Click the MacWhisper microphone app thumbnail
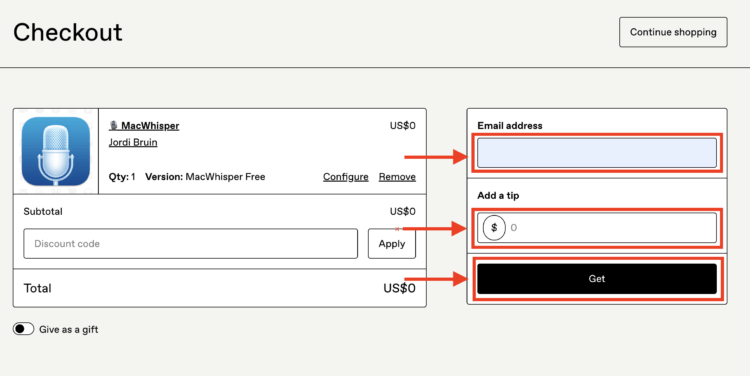 55,151
